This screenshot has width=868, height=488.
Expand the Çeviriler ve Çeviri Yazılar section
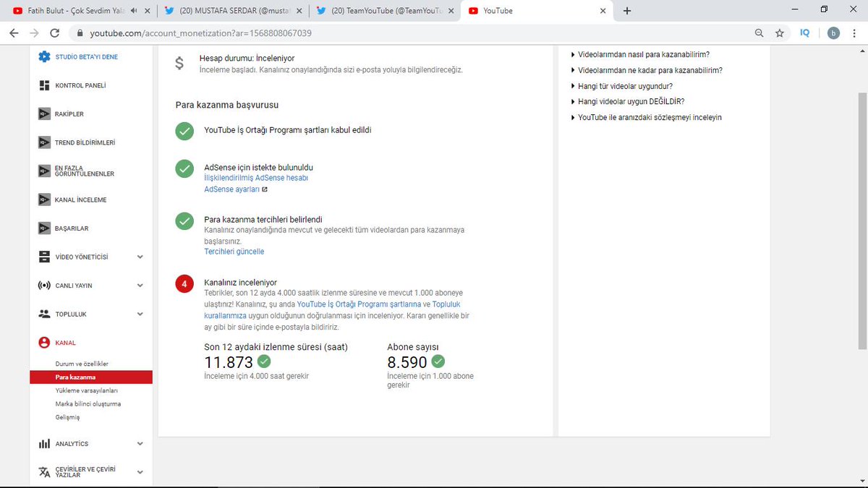pos(140,472)
